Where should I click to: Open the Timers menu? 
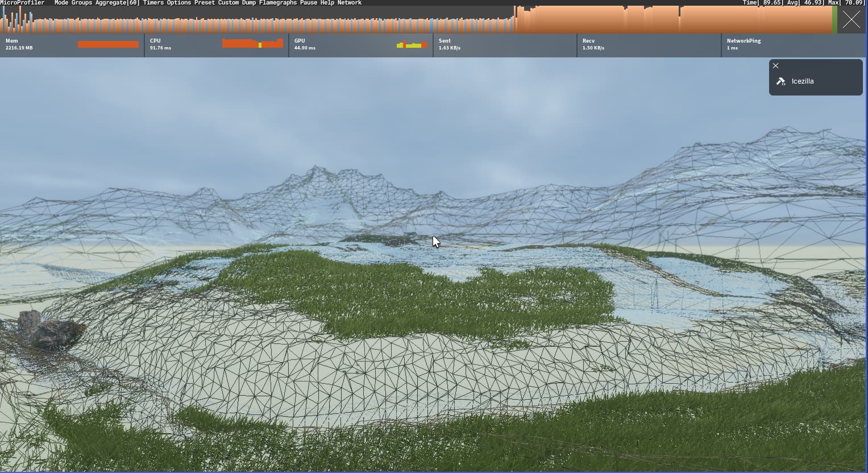[x=153, y=3]
